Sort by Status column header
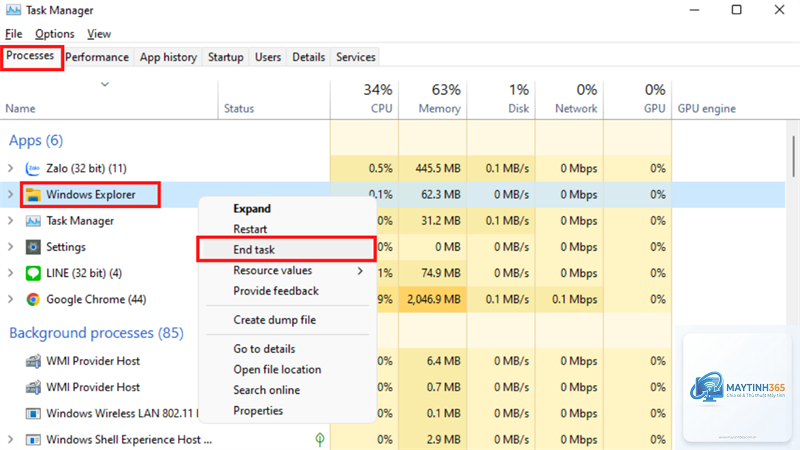This screenshot has height=450, width=800. tap(274, 101)
